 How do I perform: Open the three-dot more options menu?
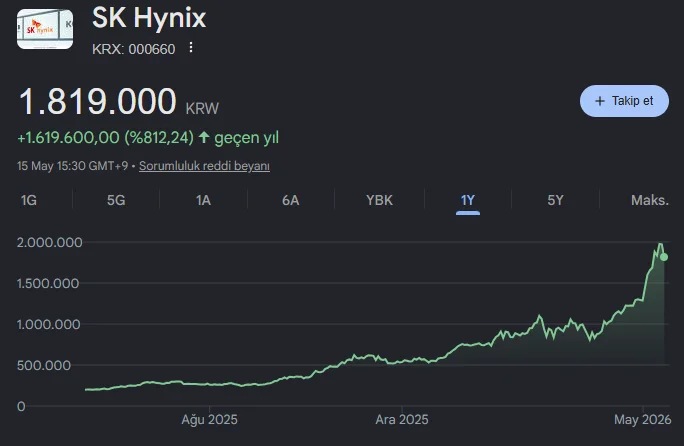click(x=191, y=47)
